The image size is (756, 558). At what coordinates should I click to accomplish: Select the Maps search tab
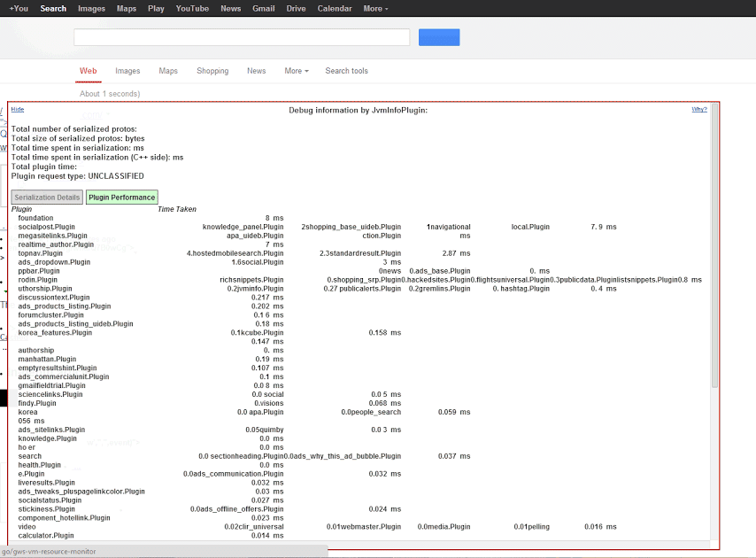tap(168, 71)
